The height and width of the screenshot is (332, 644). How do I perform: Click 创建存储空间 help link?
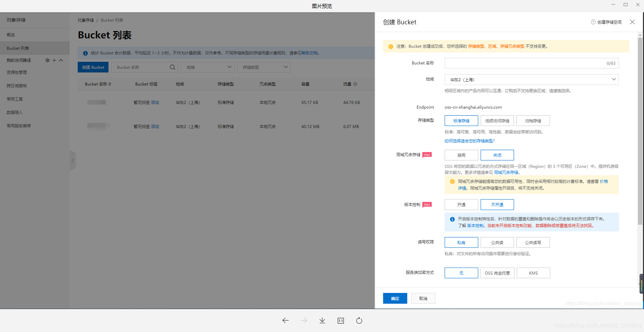point(609,22)
